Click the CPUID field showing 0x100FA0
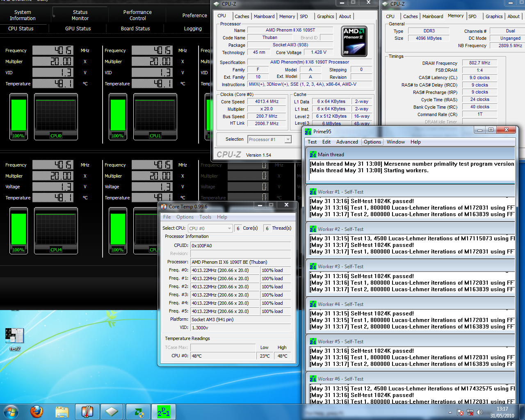Screen dimensions: 525x420 coord(240,246)
